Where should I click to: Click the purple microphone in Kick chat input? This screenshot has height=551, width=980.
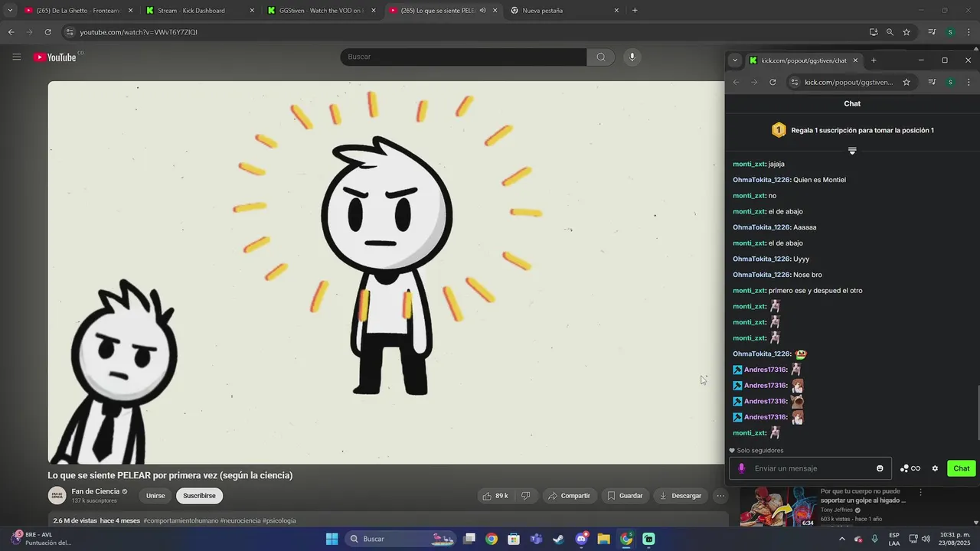pyautogui.click(x=741, y=468)
